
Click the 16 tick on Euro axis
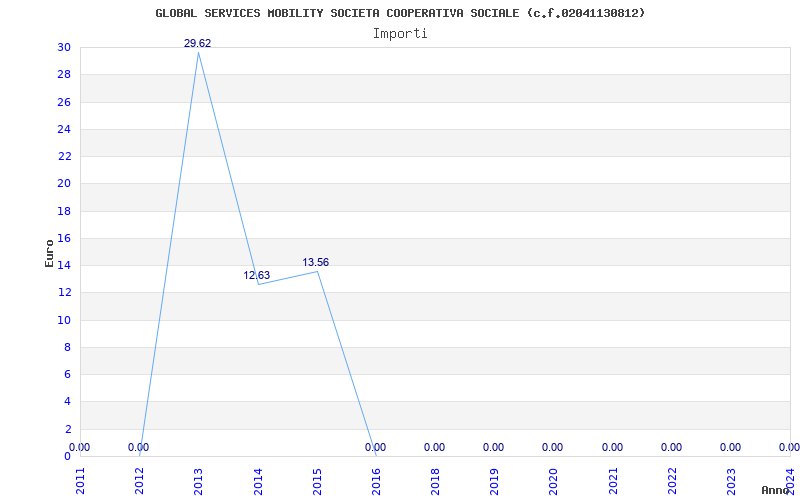point(64,238)
